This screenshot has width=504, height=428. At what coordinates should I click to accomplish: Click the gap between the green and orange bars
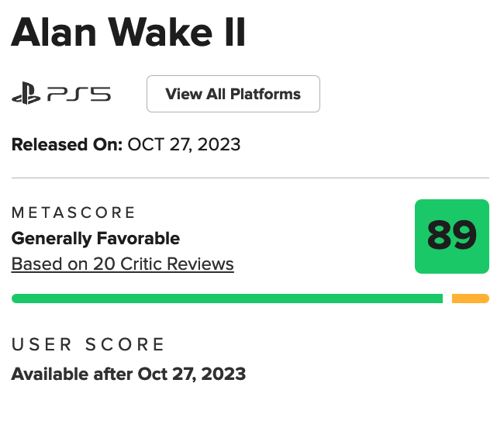point(447,299)
